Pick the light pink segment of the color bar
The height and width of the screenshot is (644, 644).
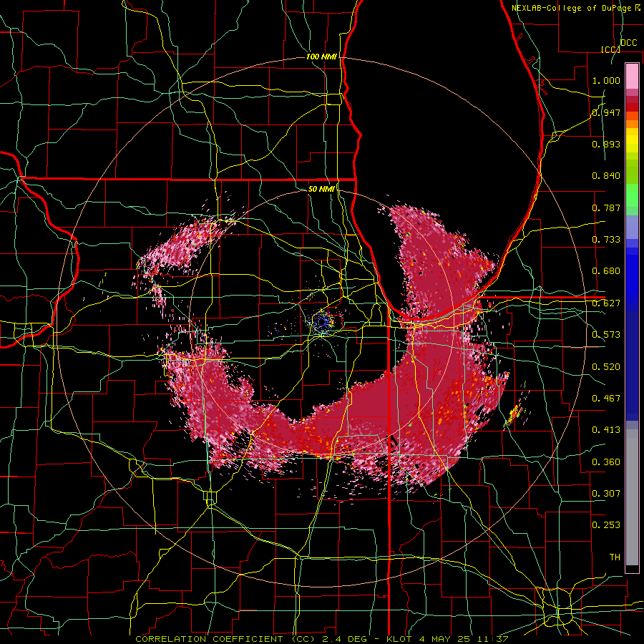(x=632, y=76)
